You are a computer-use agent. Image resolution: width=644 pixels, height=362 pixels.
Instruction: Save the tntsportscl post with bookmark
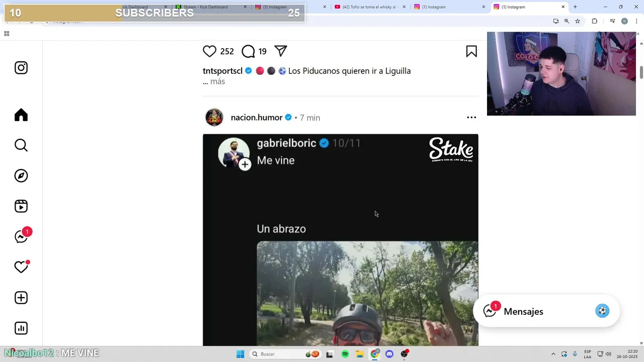471,51
